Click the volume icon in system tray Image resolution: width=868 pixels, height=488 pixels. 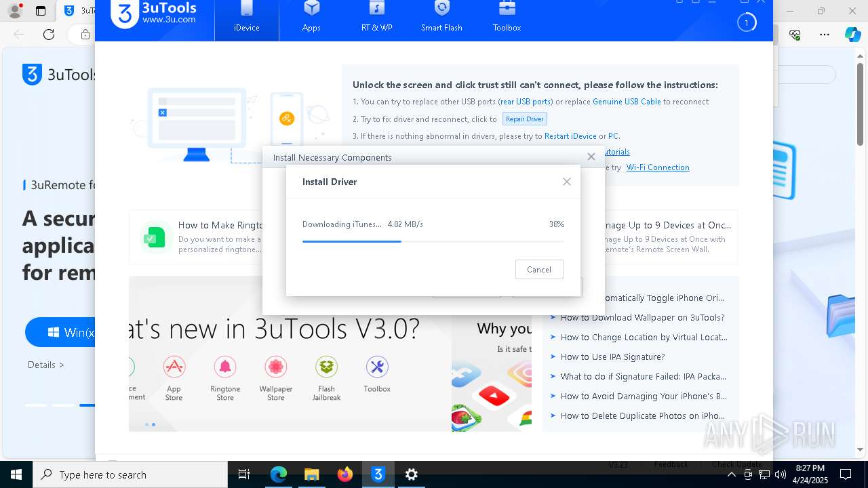coord(781,474)
